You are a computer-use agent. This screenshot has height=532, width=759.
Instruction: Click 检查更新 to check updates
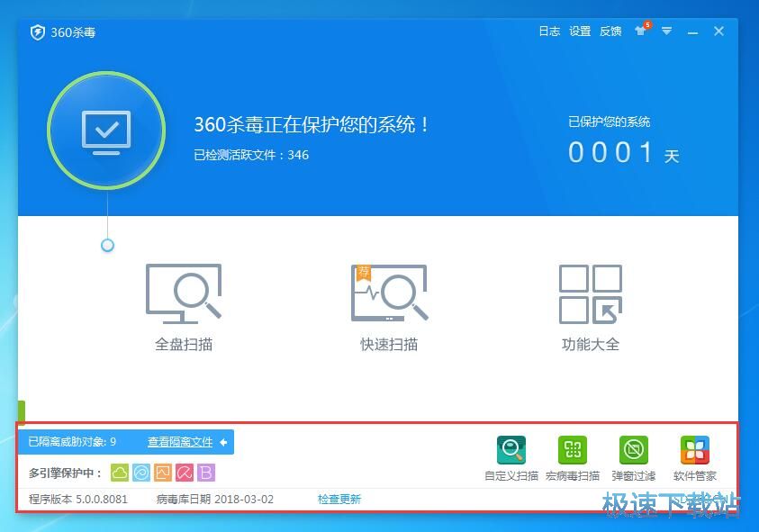339,499
